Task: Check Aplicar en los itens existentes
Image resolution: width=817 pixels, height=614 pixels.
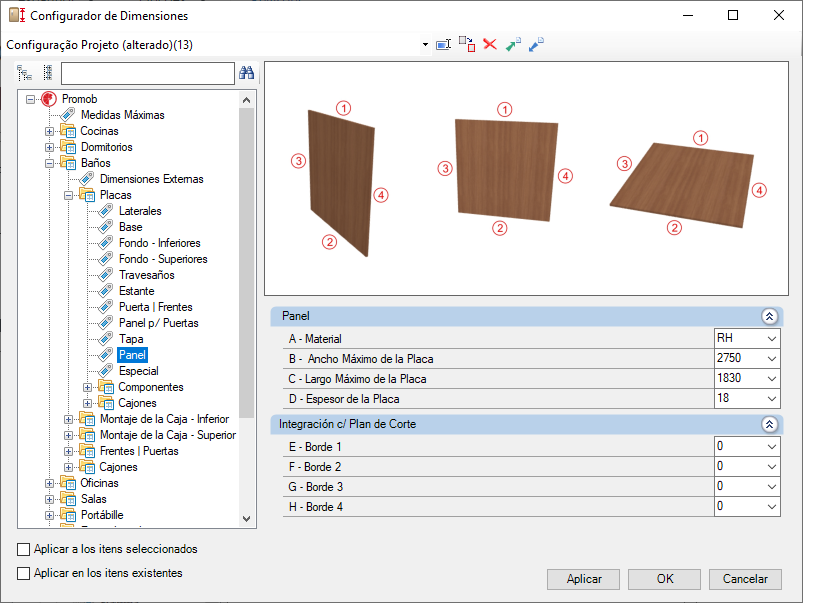Action: pyautogui.click(x=23, y=573)
